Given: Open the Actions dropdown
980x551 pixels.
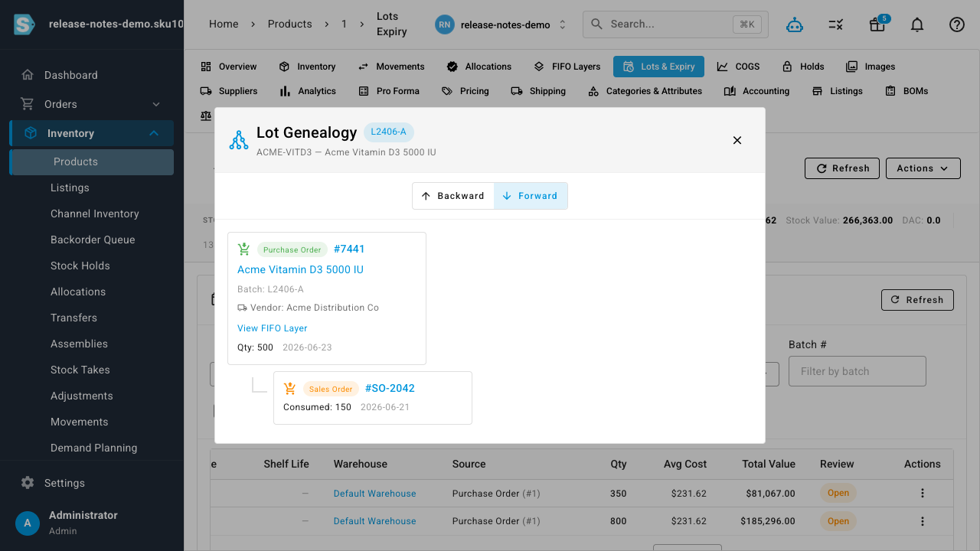Looking at the screenshot, I should (923, 168).
